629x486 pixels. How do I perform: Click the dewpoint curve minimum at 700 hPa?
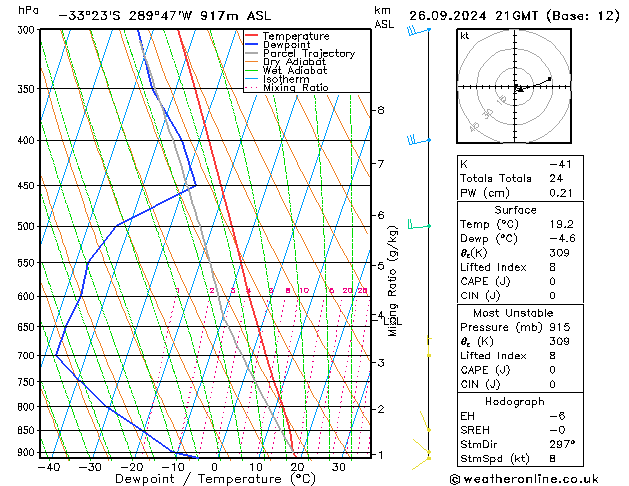click(x=56, y=355)
